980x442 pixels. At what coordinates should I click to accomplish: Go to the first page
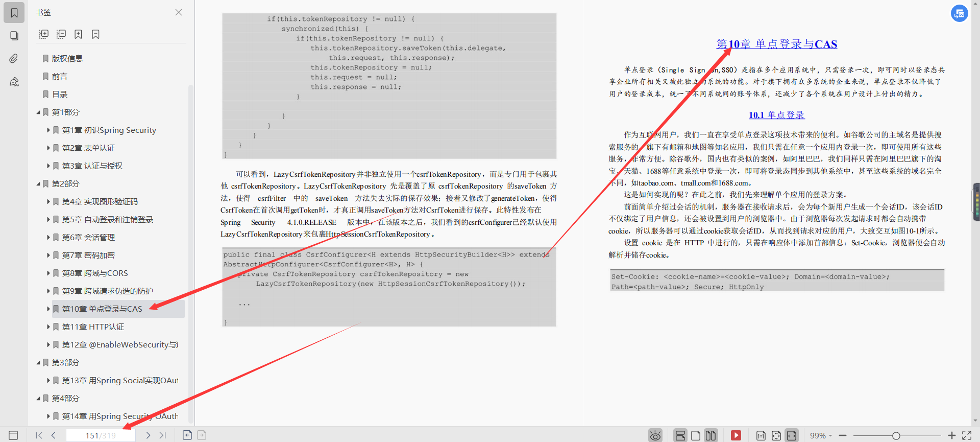click(x=39, y=435)
